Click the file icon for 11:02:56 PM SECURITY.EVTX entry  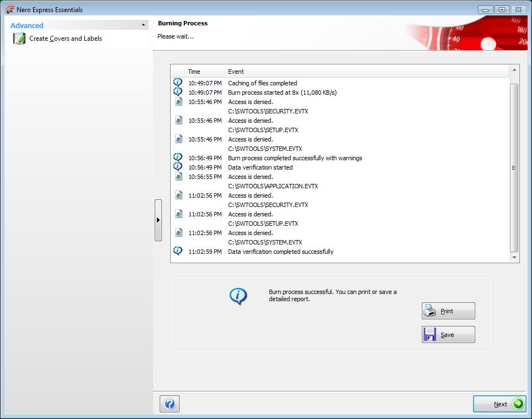click(x=178, y=195)
